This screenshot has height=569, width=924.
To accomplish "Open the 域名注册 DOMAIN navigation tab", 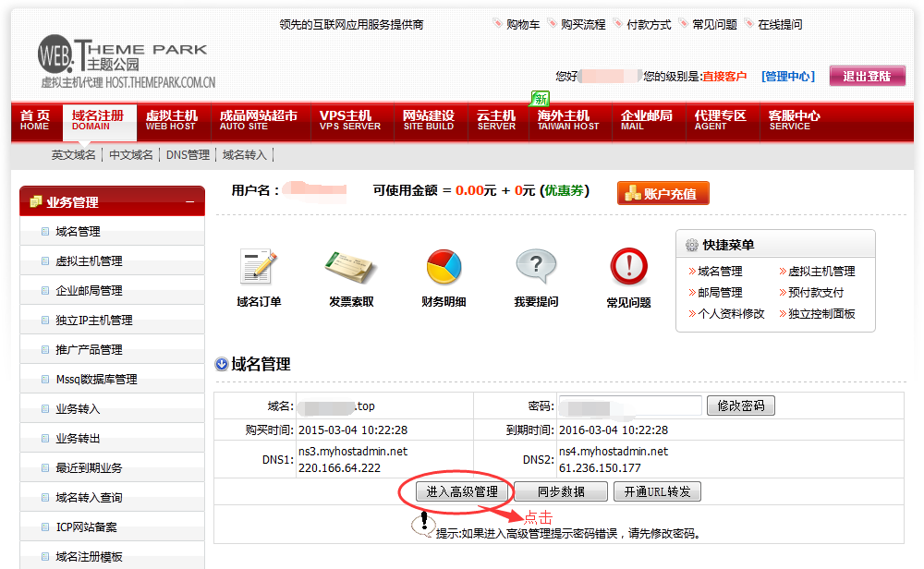I will pyautogui.click(x=99, y=120).
